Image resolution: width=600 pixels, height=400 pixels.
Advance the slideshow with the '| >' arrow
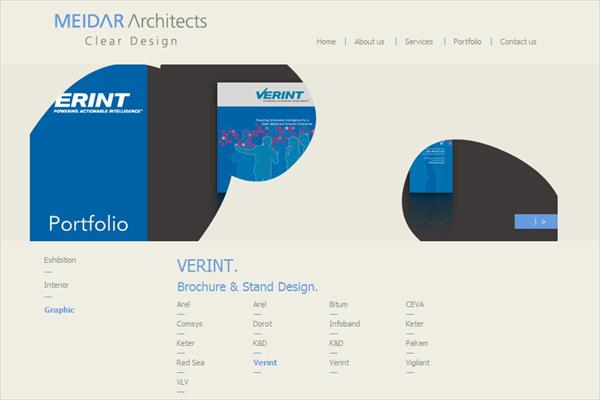[536, 222]
